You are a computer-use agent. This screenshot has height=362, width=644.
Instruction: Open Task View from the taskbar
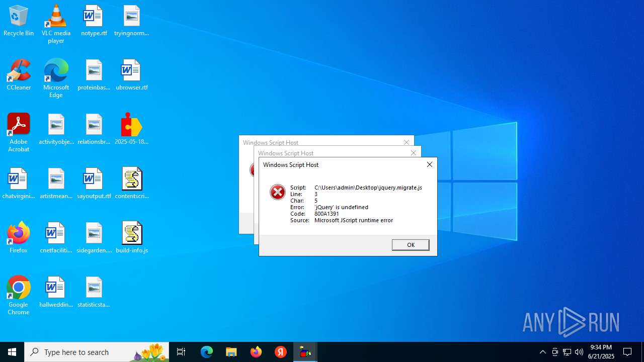(181, 352)
